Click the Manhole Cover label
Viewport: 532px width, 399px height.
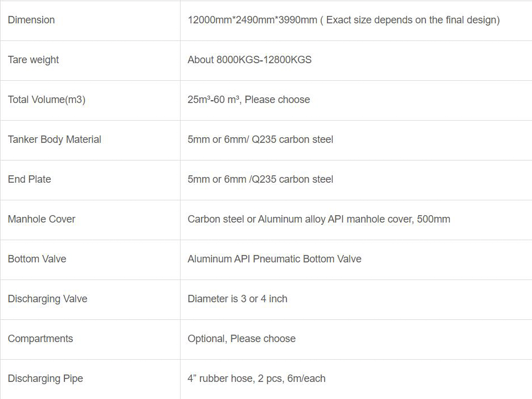(42, 219)
